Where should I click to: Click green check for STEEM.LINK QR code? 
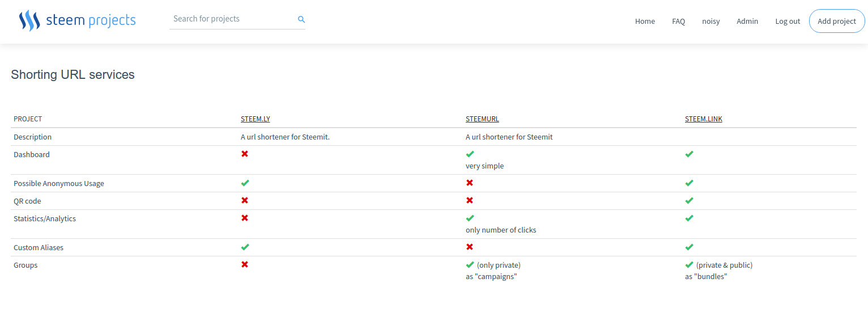pyautogui.click(x=689, y=200)
